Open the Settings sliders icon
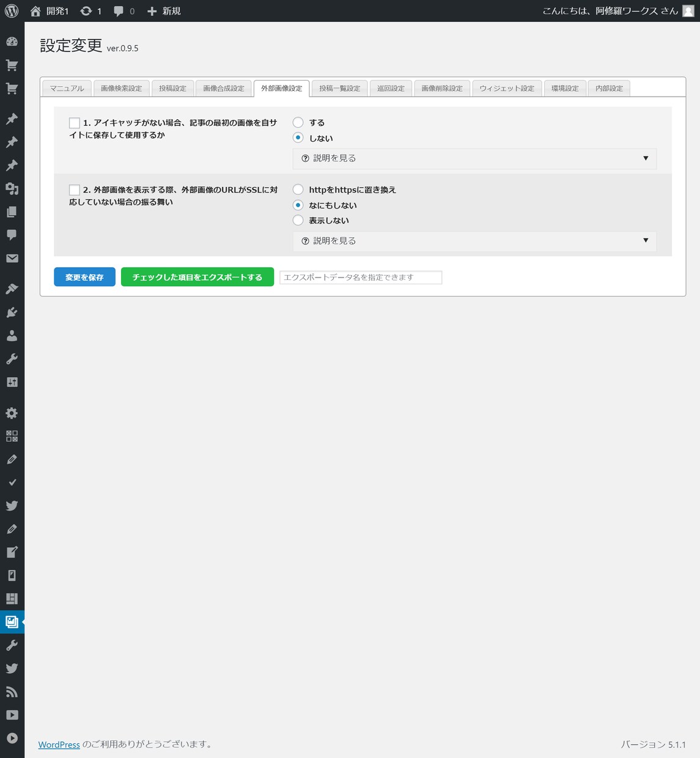 coord(12,382)
